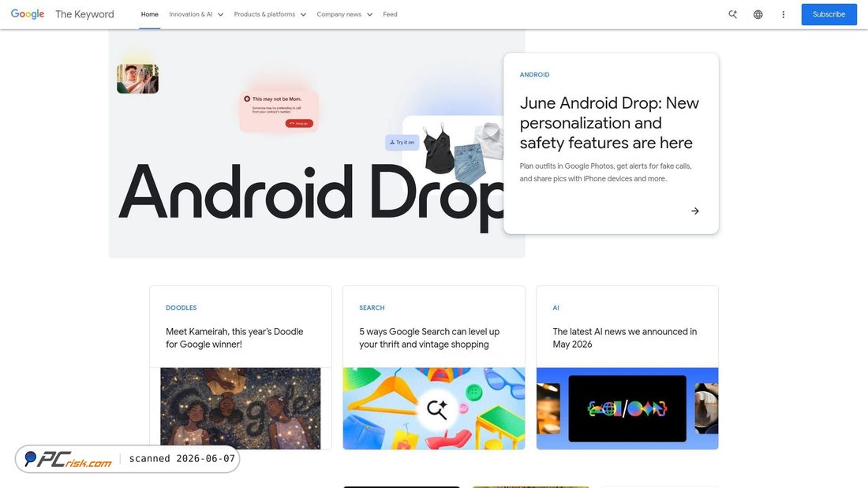Open the Company news menu
868x488 pixels.
coord(339,14)
